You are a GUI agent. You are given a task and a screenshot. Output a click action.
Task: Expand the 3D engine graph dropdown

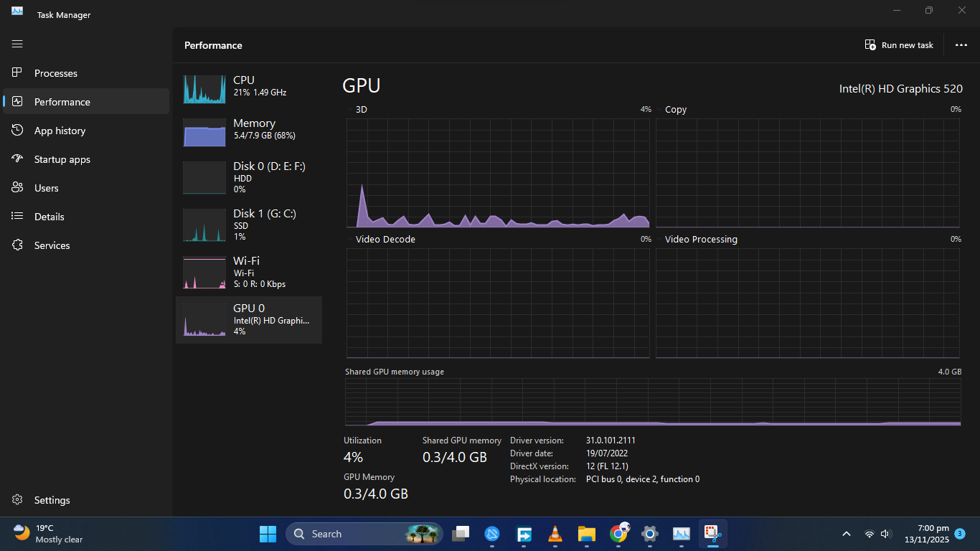pyautogui.click(x=350, y=110)
